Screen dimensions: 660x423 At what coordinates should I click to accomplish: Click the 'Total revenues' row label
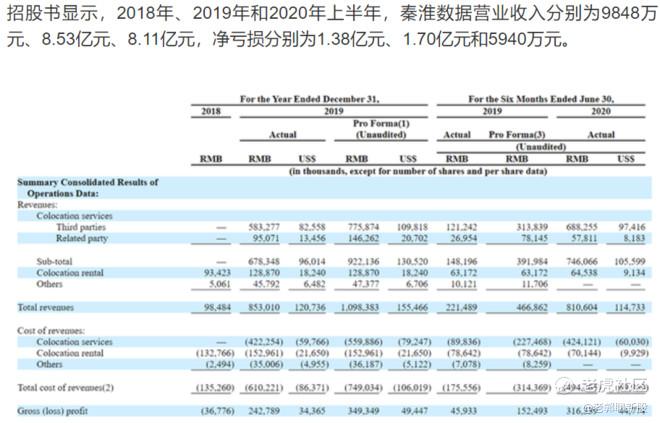click(45, 308)
